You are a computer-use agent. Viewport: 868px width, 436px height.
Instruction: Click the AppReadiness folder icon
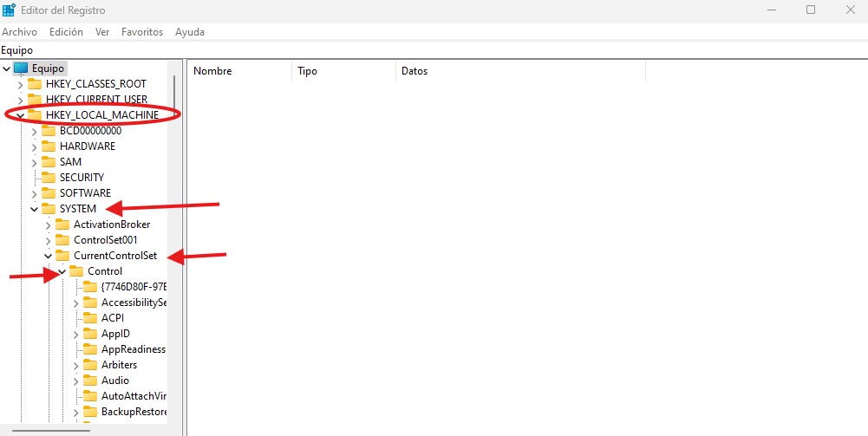tap(90, 349)
